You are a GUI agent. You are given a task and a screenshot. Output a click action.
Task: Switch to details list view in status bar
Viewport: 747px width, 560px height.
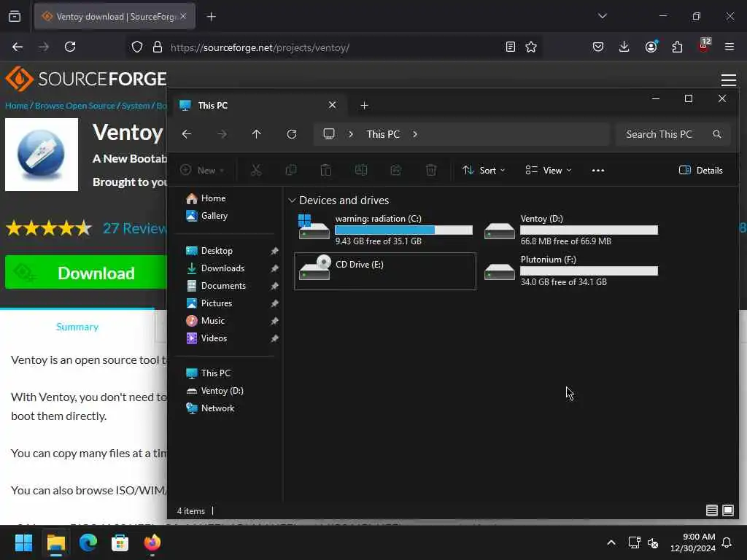click(x=712, y=510)
